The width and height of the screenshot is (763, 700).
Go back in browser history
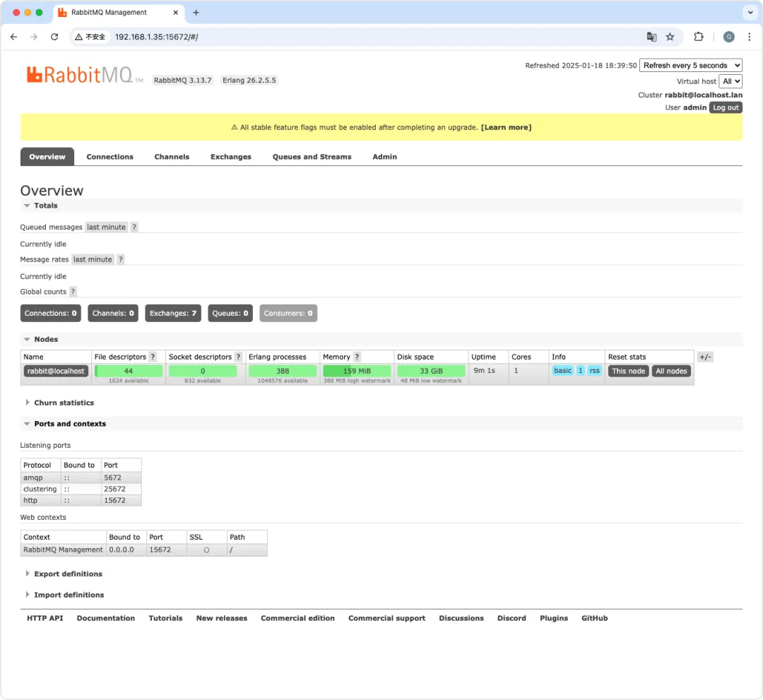pyautogui.click(x=13, y=37)
